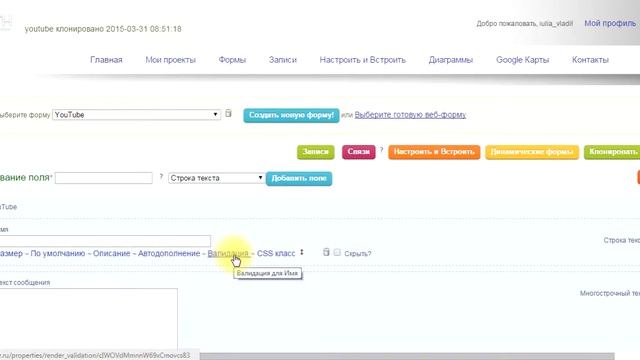Image resolution: width=640 pixels, height=360 pixels.
Task: Focus the field name text input
Action: point(104,178)
